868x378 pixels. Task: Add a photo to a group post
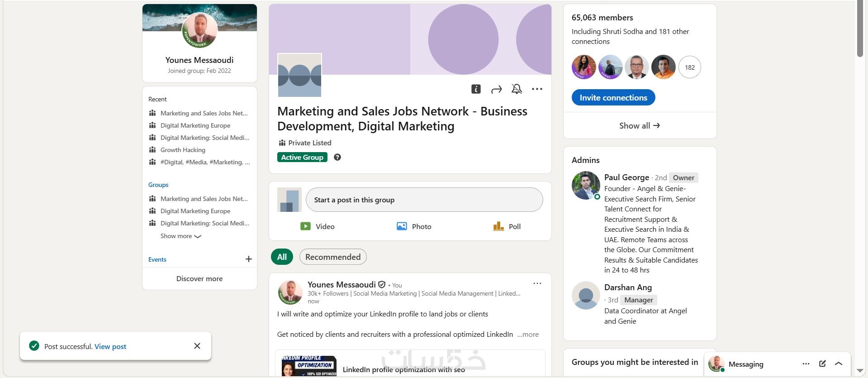click(414, 226)
